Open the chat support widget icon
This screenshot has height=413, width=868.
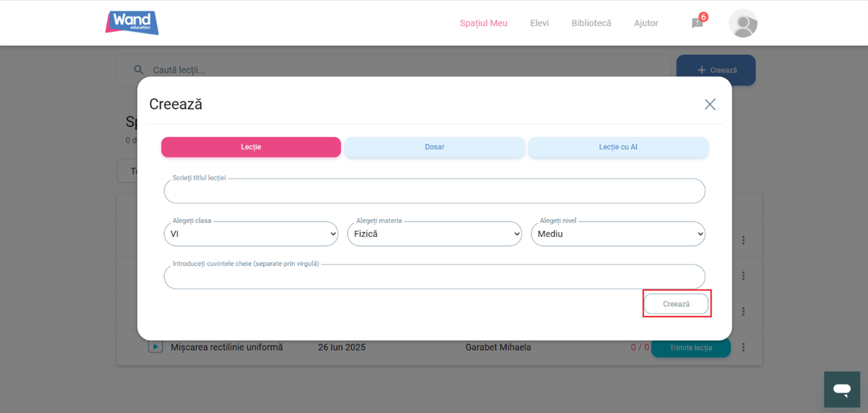tap(842, 389)
